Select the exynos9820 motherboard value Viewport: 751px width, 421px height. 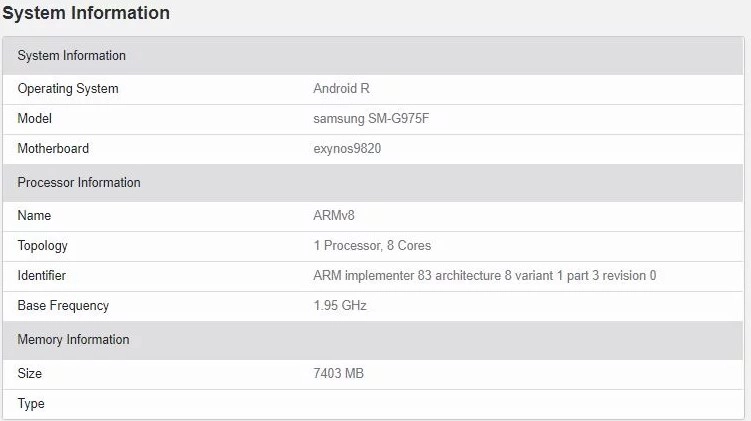347,149
